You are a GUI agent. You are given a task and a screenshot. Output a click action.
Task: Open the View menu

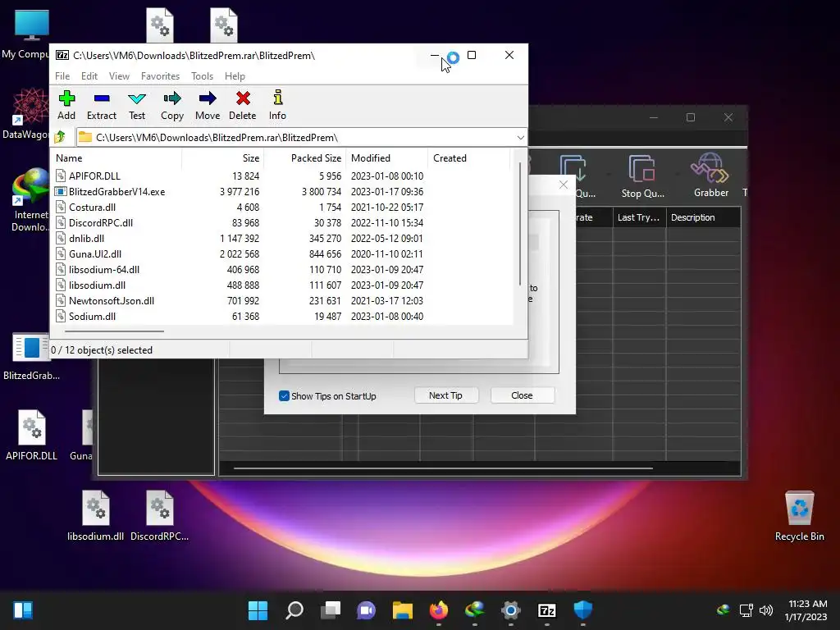[119, 76]
